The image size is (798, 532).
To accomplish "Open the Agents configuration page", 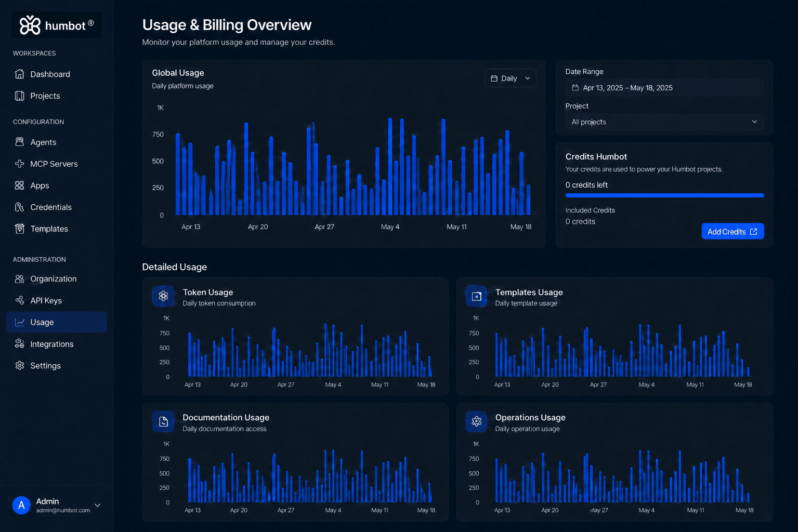I will 57,142.
